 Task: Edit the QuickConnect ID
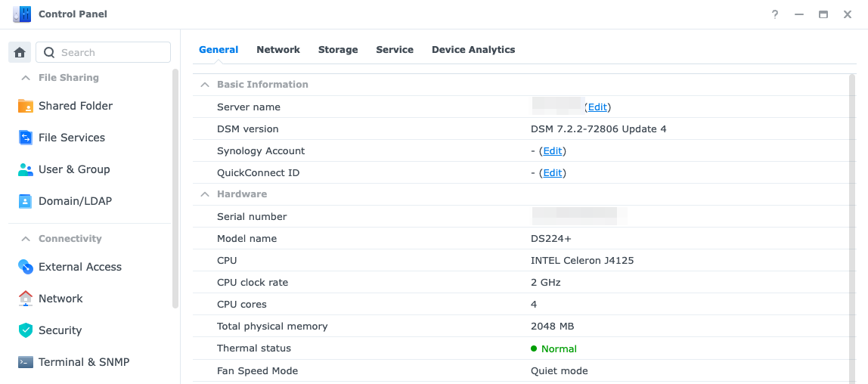[x=553, y=173]
